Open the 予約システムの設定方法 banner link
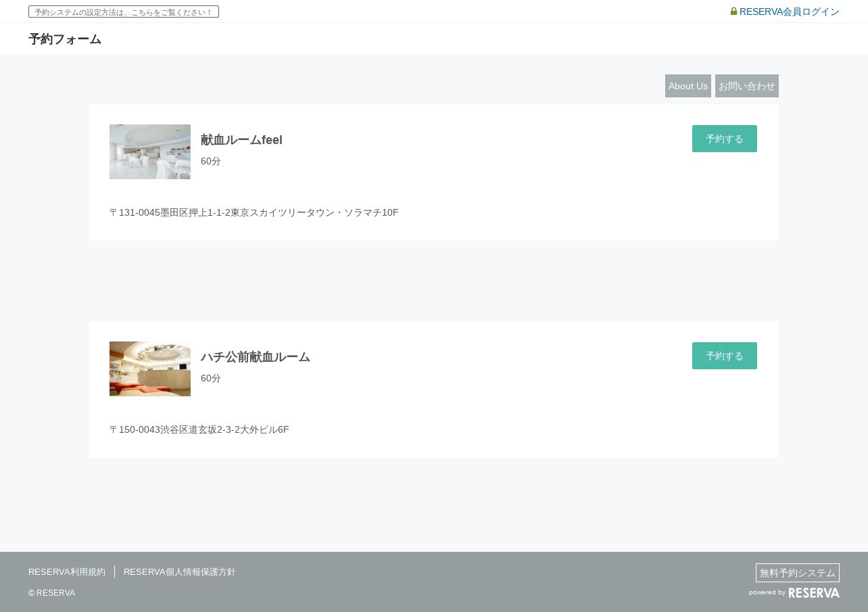 click(x=124, y=11)
